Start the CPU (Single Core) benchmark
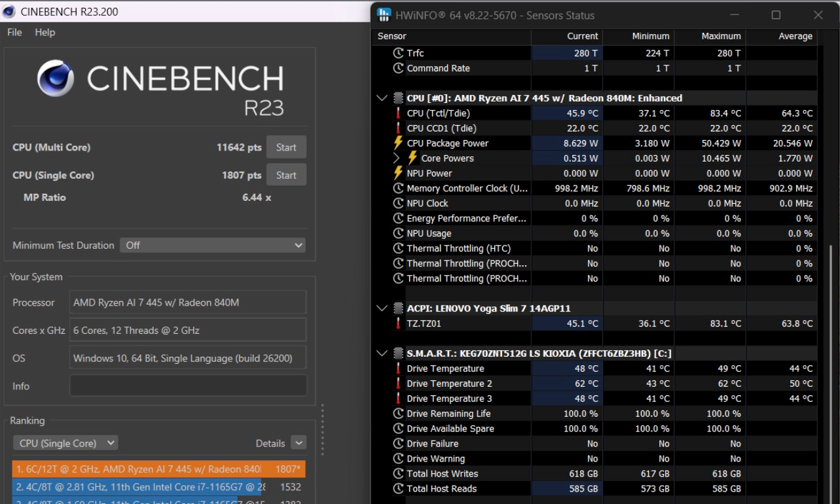The image size is (840, 504). tap(286, 175)
